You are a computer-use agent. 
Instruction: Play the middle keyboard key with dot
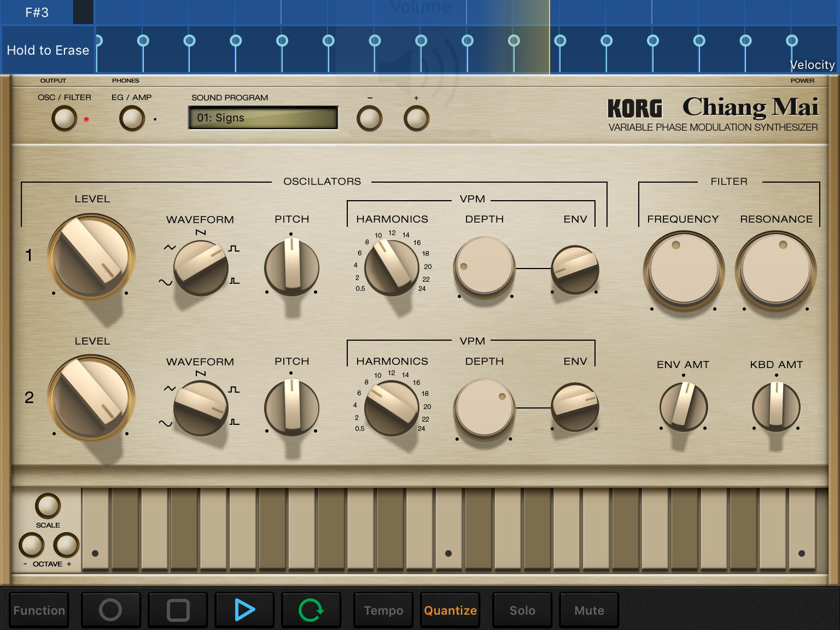pyautogui.click(x=448, y=530)
